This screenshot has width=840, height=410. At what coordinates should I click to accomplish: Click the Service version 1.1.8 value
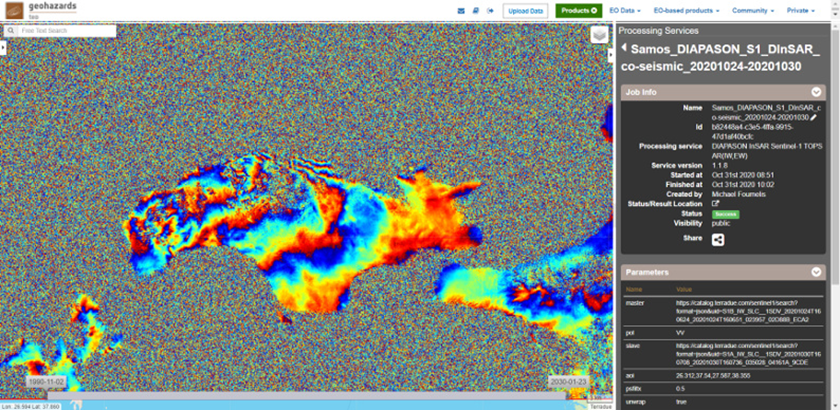(719, 165)
